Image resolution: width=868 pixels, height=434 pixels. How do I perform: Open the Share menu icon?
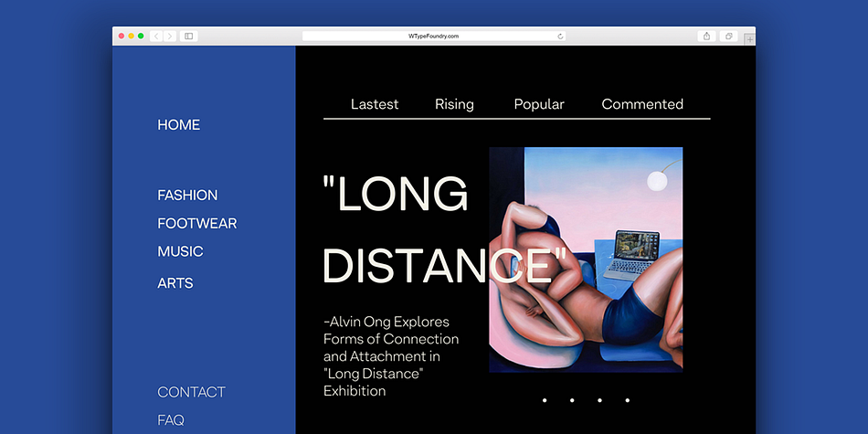706,36
